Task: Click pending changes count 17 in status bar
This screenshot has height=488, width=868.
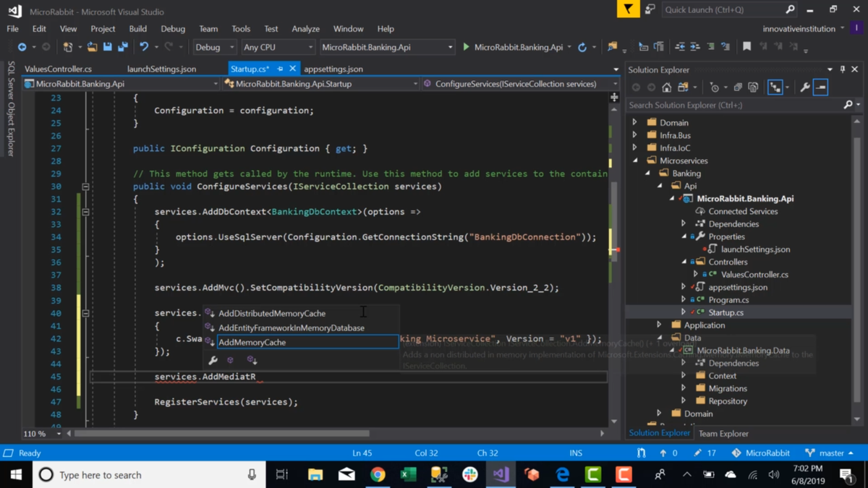Action: coord(705,453)
